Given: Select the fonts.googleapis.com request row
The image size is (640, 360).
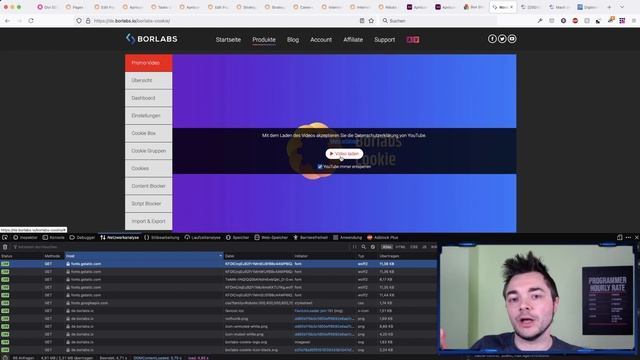Looking at the screenshot, I should coord(218,303).
